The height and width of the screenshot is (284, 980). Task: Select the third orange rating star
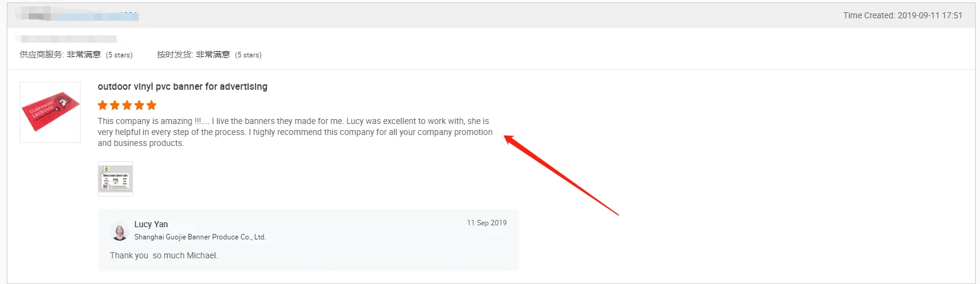point(127,105)
